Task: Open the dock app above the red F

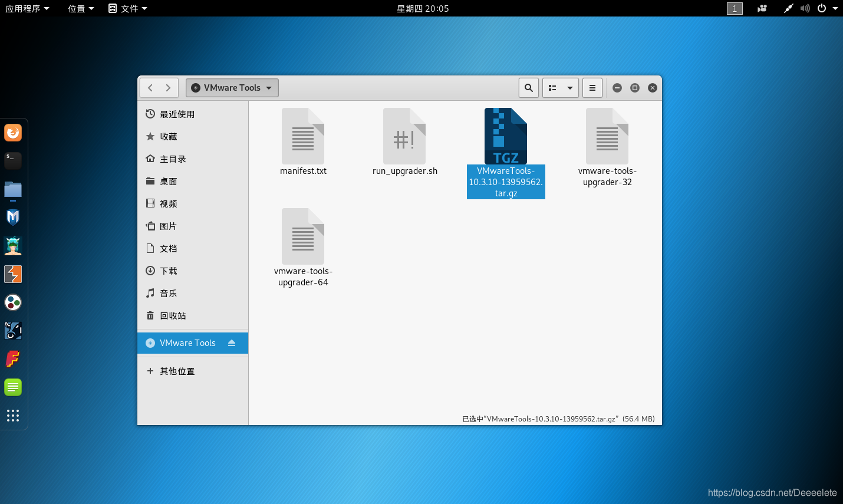Action: pyautogui.click(x=13, y=331)
